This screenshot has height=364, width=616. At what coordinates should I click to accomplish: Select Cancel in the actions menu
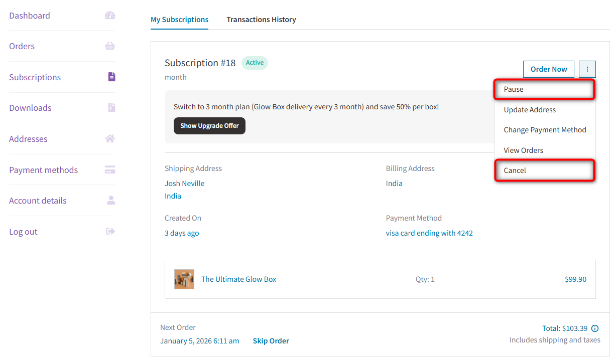click(514, 170)
